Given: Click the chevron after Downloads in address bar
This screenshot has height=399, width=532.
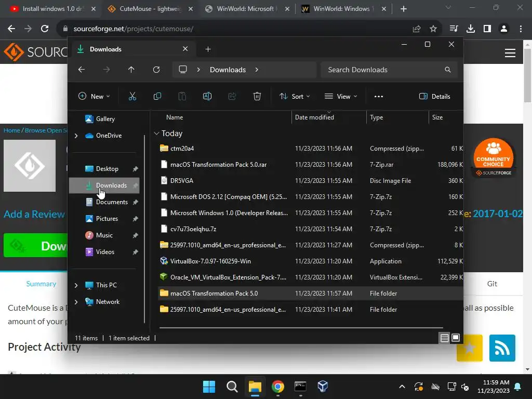Looking at the screenshot, I should [x=257, y=70].
